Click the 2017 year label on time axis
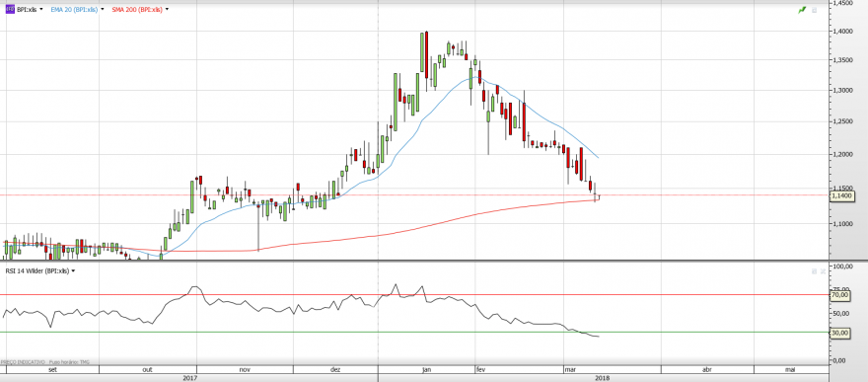This screenshot has height=382, width=868. click(x=188, y=378)
